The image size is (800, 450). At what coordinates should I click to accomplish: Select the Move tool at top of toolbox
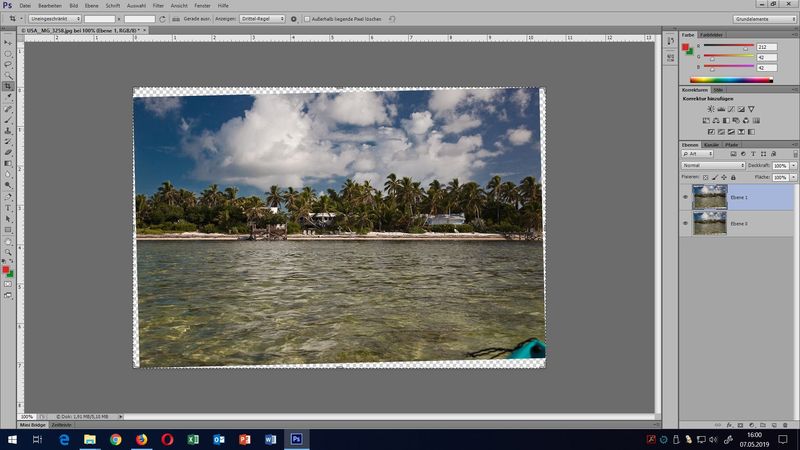tap(8, 43)
